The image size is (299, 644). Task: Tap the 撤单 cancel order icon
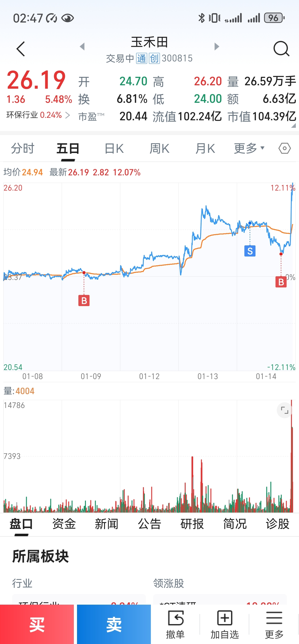175,624
